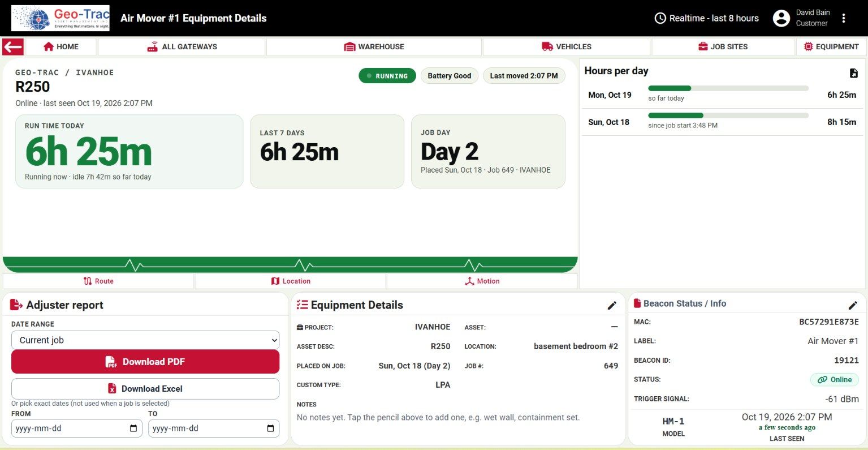
Task: Select the JOB SITES tab
Action: [x=723, y=46]
